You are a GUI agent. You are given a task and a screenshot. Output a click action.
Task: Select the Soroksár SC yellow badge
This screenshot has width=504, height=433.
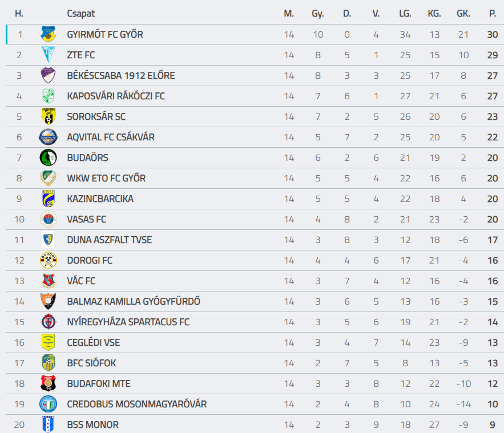48,116
